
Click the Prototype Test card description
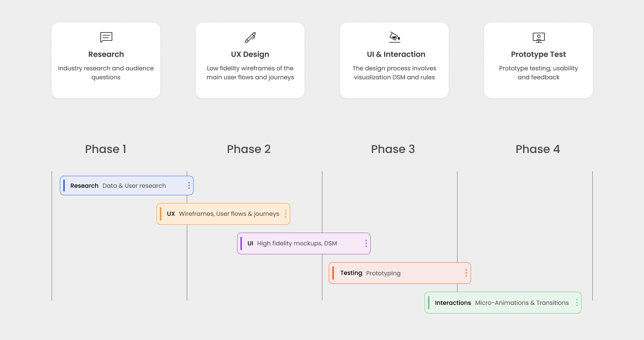[538, 73]
